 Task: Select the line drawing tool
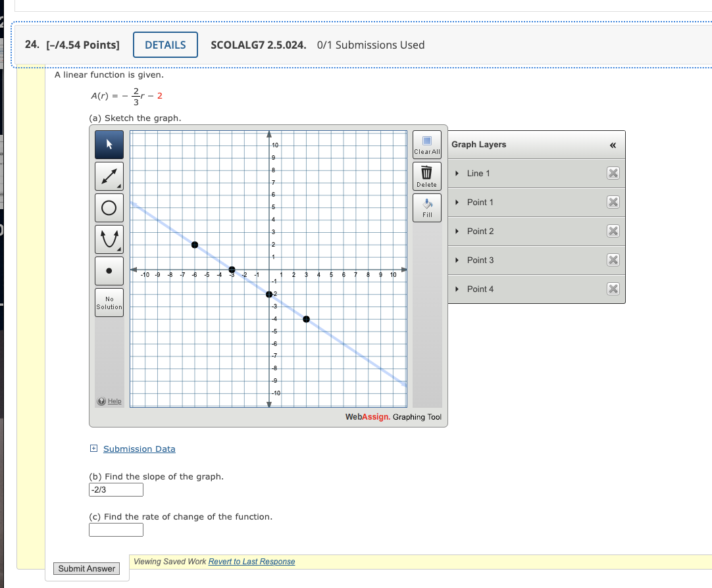[109, 176]
